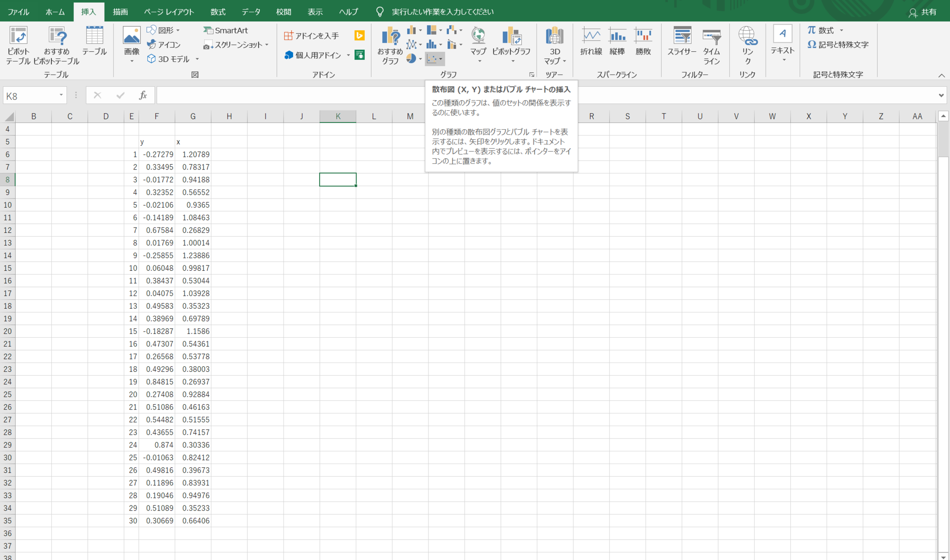Switch to the Data (データ) tab
The width and height of the screenshot is (950, 560).
[x=251, y=12]
